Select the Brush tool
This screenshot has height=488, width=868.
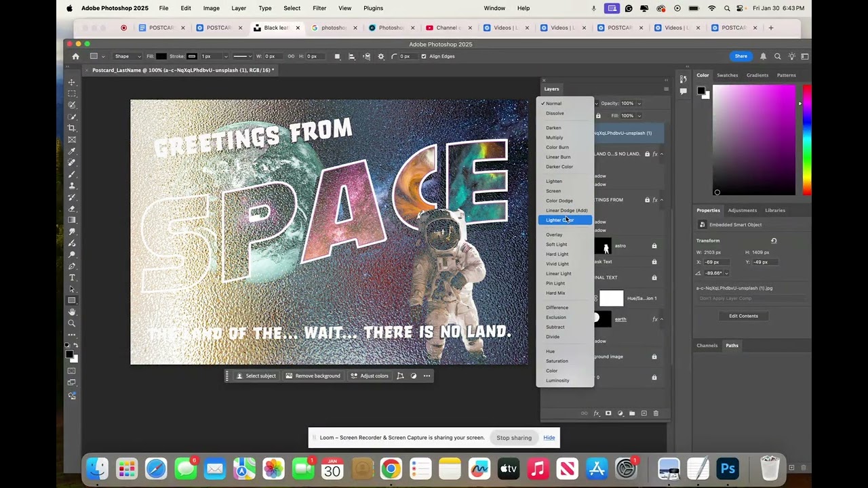(x=72, y=174)
